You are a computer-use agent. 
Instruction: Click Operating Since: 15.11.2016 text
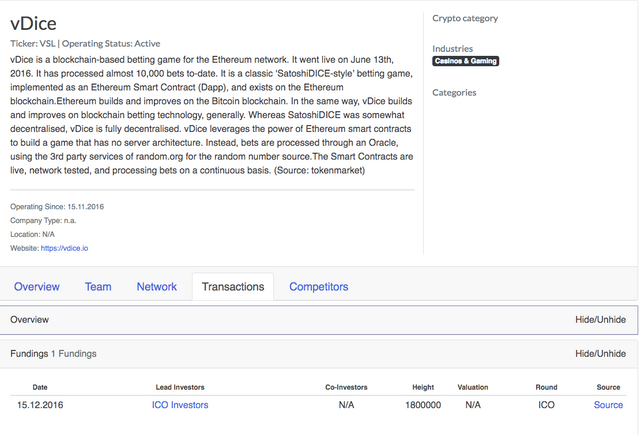[x=57, y=206]
